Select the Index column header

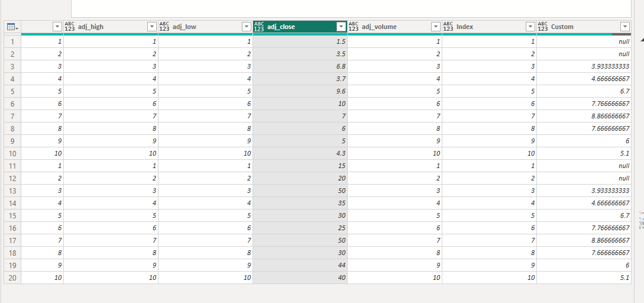[x=489, y=27]
